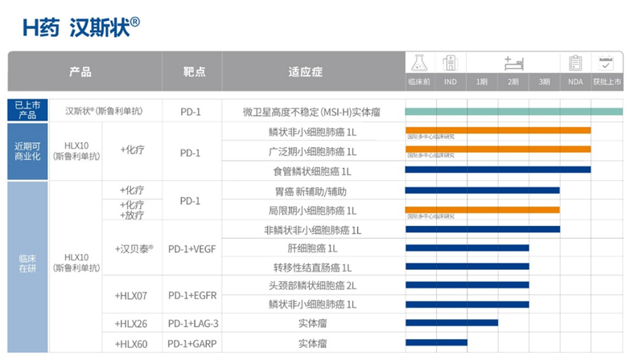
Task: Click the 头颈部鳞状细胞癌 2L indication text
Action: pos(313,286)
